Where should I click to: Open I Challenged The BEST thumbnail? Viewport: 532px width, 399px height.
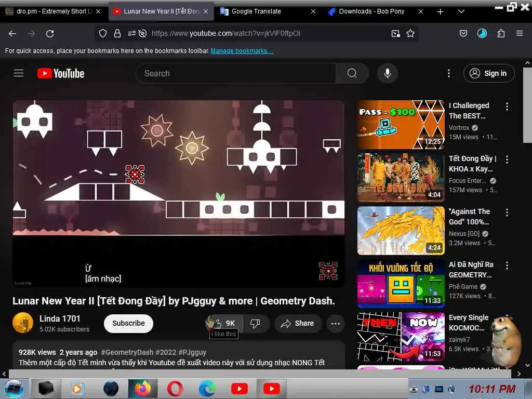pos(401,125)
